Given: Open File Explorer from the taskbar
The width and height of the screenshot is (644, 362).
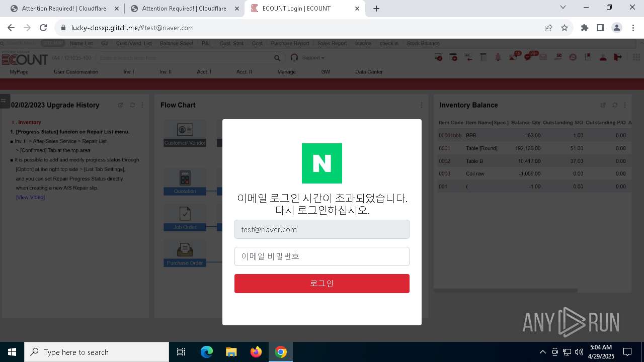Looking at the screenshot, I should [231, 352].
